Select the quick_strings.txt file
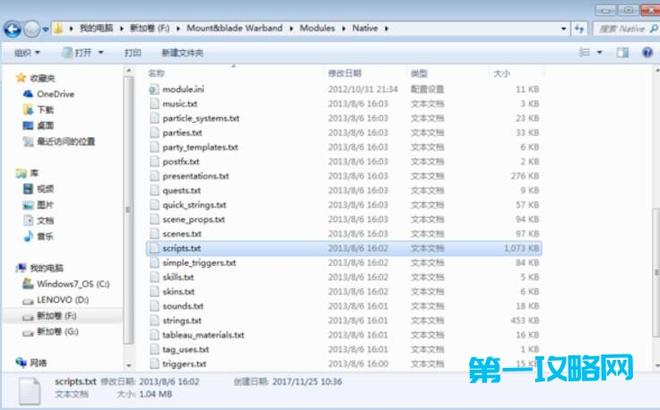Screen dimensions: 660x410 pyautogui.click(x=194, y=205)
